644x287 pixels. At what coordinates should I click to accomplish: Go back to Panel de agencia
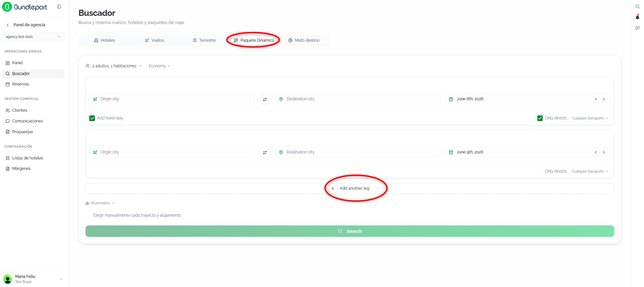coord(29,25)
